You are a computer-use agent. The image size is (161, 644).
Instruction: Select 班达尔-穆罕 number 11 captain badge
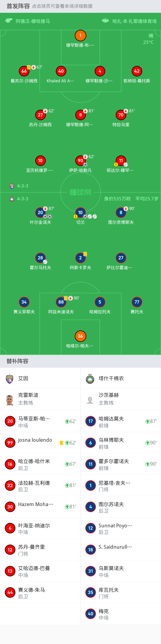(x=121, y=160)
